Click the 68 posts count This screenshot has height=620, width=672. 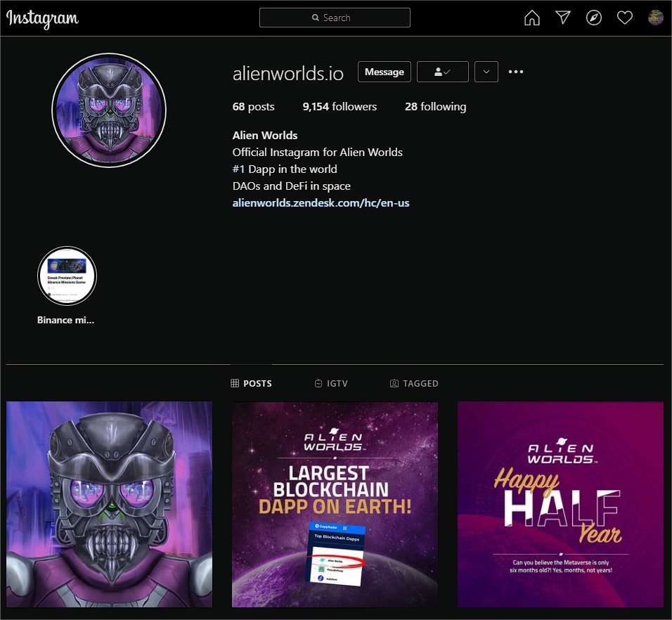(253, 107)
